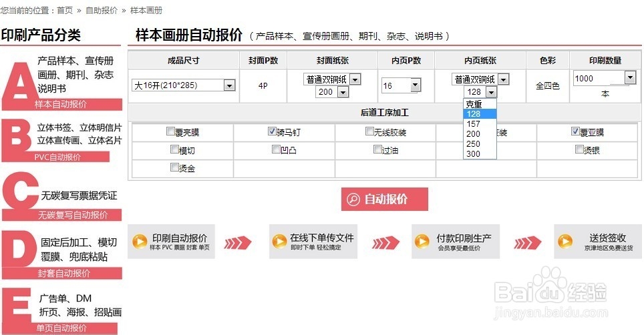
Task: Click the 付款印刷生产 step box
Action: click(456, 242)
